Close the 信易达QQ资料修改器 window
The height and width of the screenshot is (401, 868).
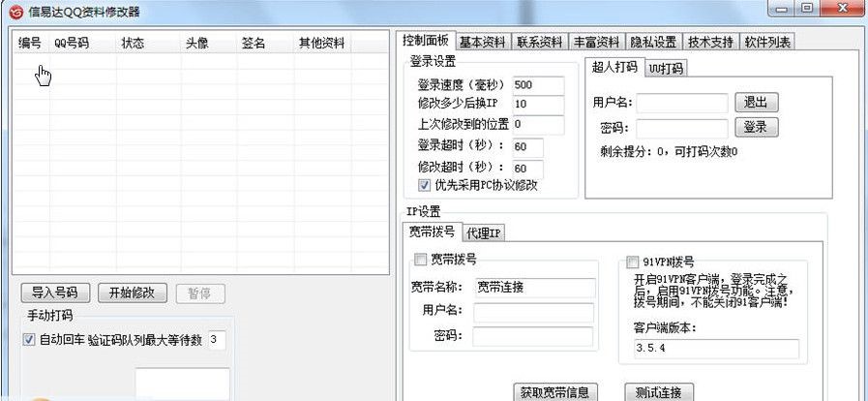point(844,8)
